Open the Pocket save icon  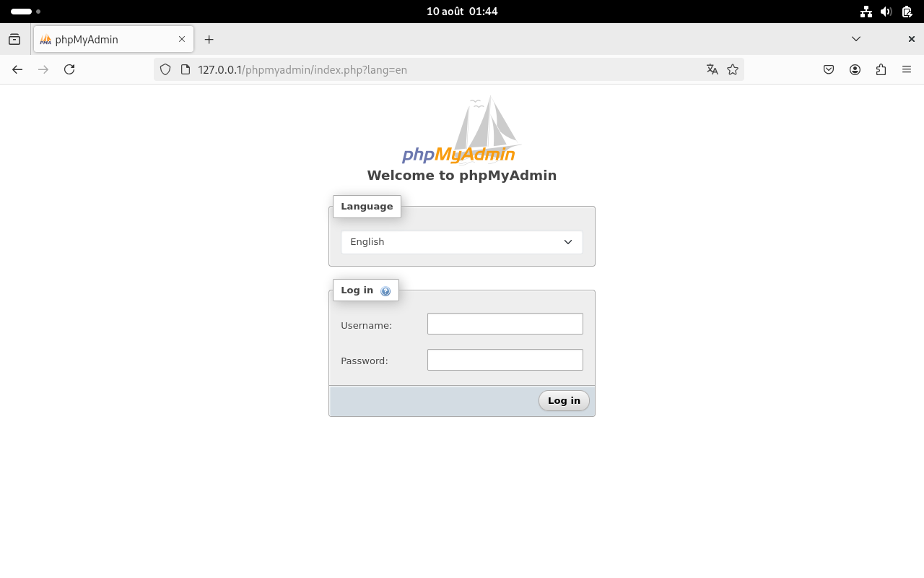tap(829, 69)
